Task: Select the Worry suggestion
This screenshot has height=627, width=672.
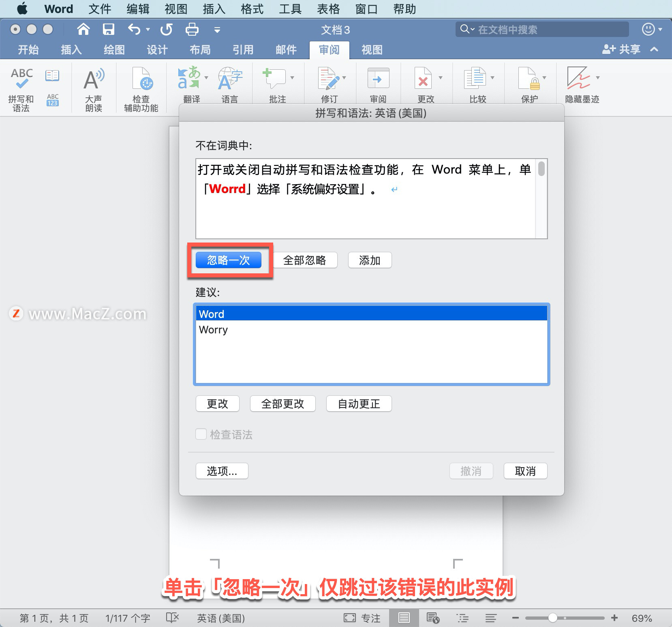Action: point(371,330)
